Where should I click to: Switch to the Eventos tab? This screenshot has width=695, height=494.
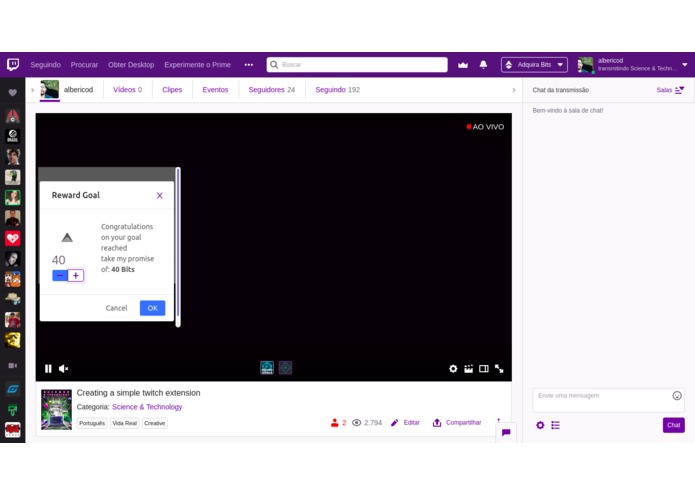[x=215, y=89]
